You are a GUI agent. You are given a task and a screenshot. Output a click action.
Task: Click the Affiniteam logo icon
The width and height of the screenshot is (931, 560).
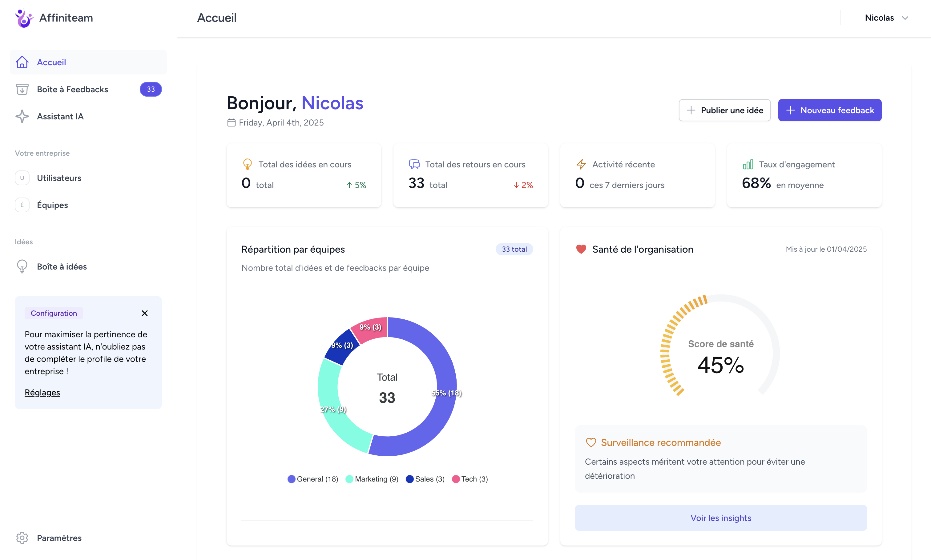24,18
